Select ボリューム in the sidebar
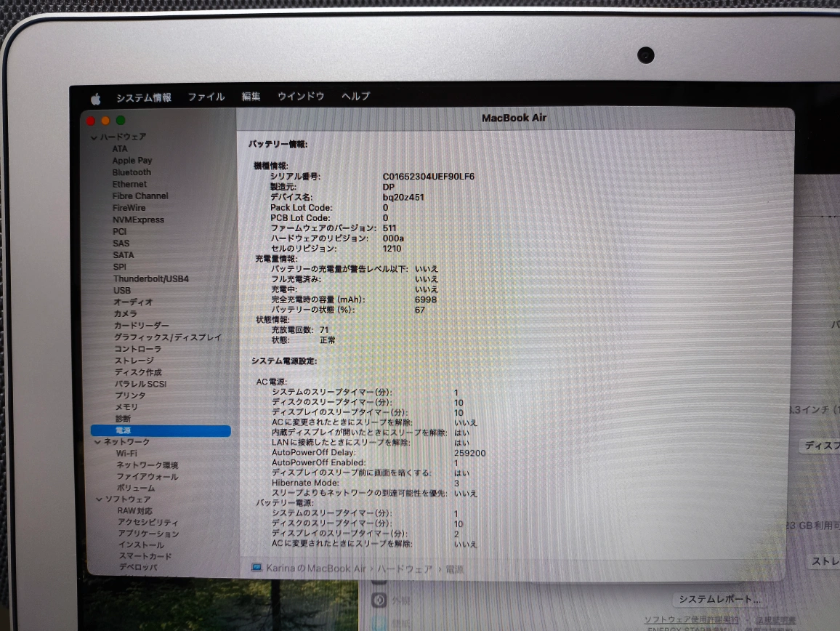The height and width of the screenshot is (631, 840). [136, 489]
